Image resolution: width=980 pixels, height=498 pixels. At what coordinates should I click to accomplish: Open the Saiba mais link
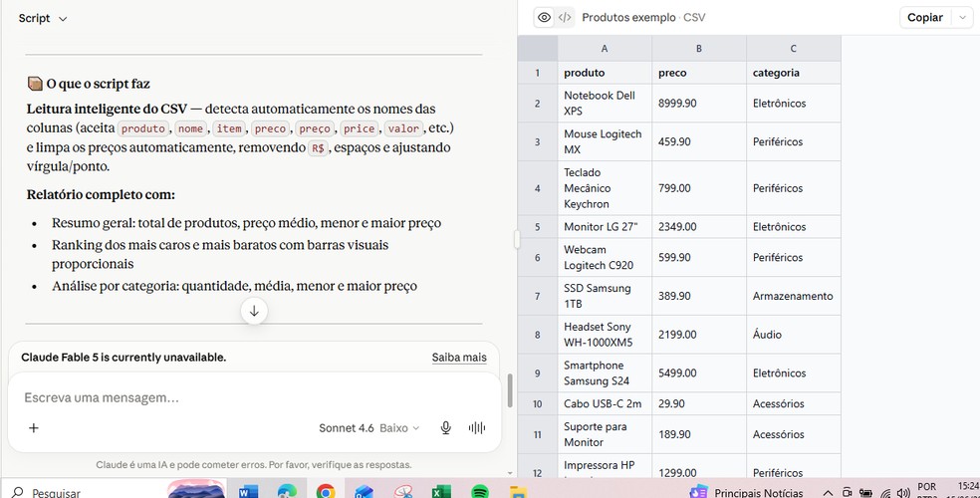(459, 358)
